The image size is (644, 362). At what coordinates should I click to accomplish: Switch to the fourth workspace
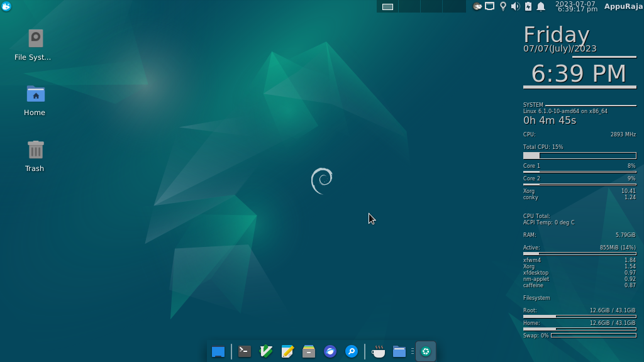[454, 6]
